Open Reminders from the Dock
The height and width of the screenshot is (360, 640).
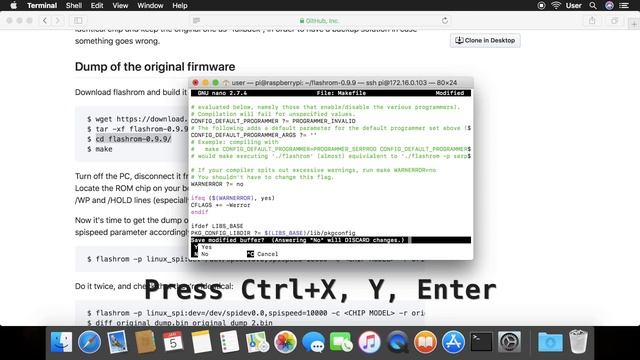click(229, 342)
